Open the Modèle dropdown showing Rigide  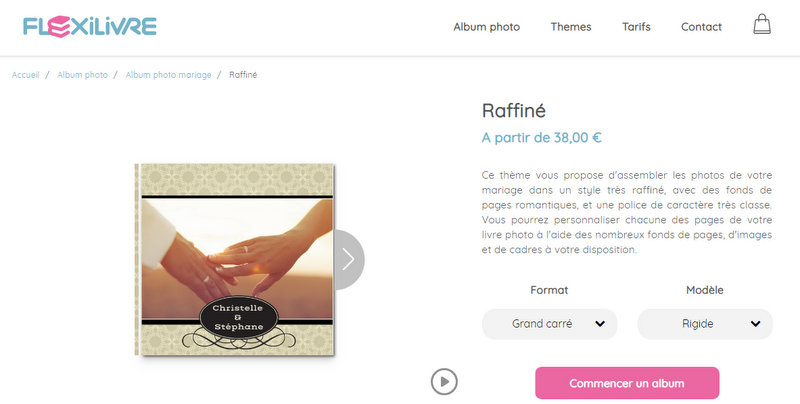705,324
